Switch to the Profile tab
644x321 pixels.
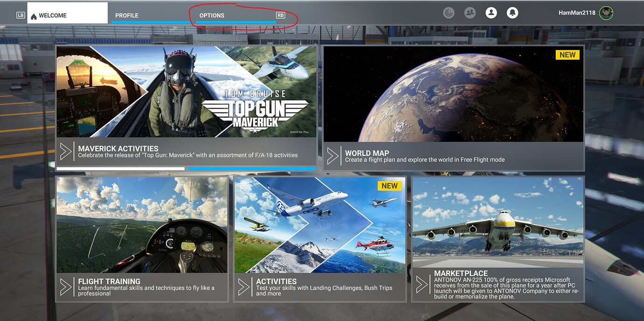[127, 15]
